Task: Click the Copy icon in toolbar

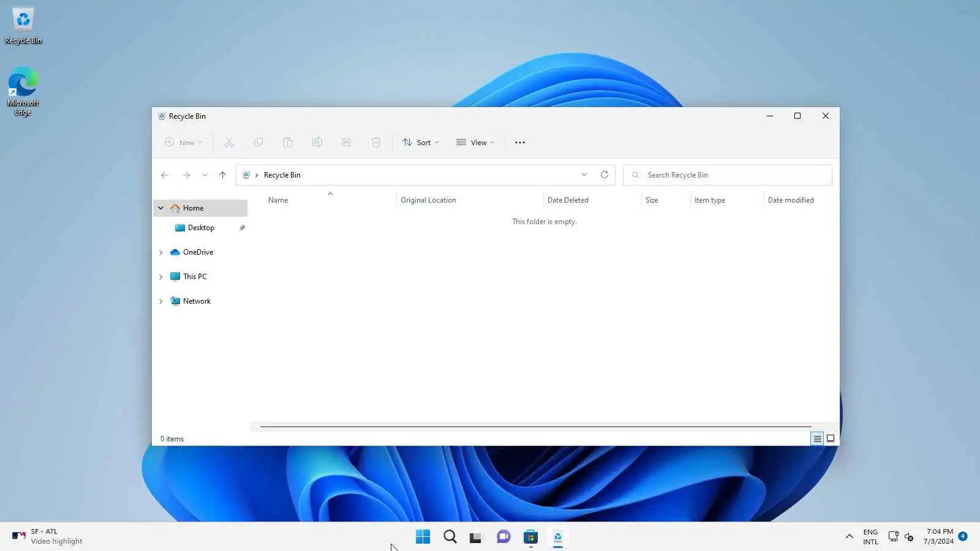Action: (258, 143)
